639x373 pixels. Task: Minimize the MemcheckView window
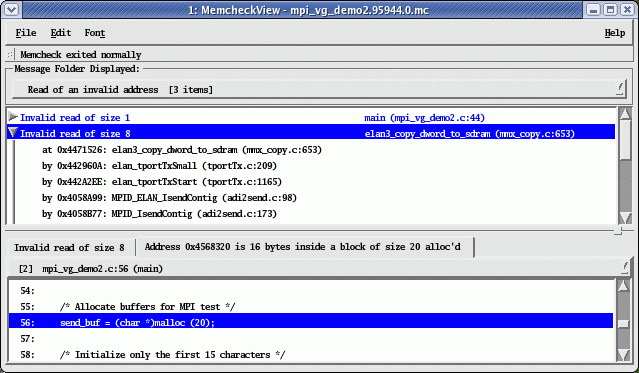point(593,10)
